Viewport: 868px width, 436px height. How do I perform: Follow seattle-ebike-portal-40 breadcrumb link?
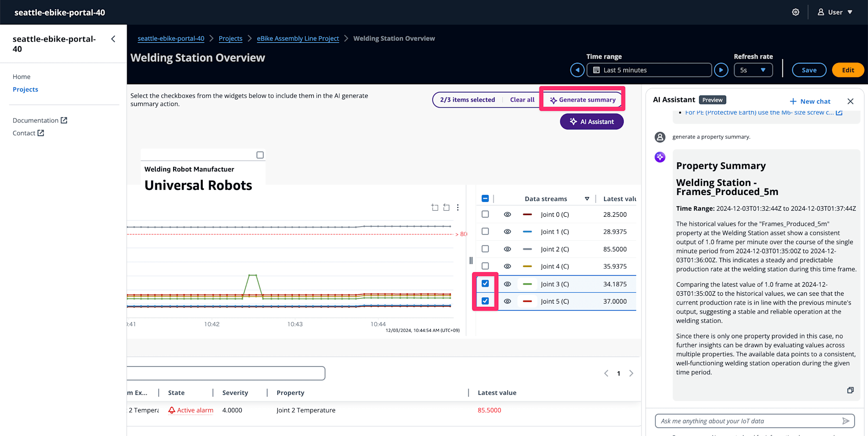(x=171, y=39)
